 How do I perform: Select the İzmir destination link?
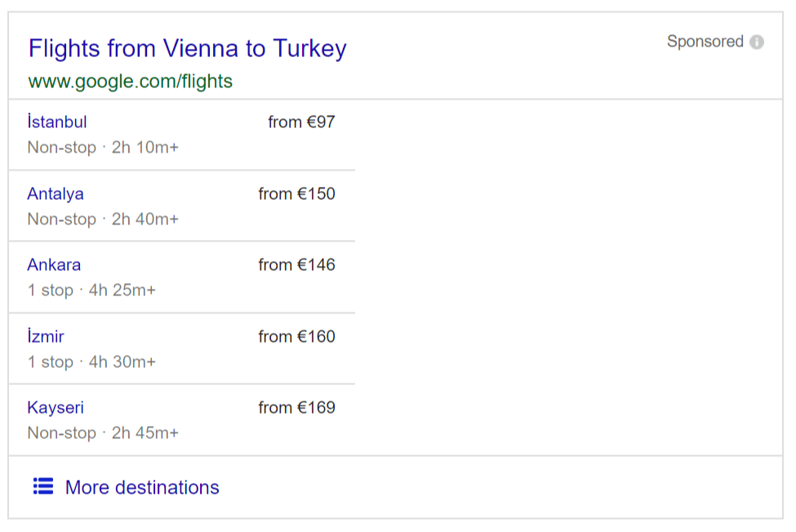click(x=46, y=336)
